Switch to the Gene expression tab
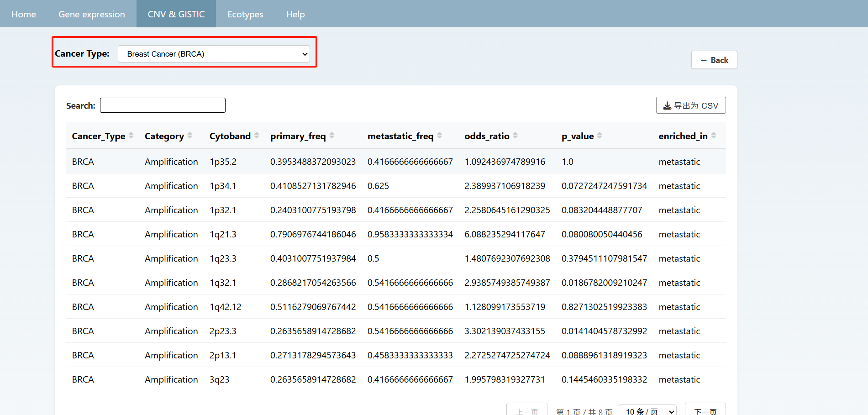 tap(92, 14)
